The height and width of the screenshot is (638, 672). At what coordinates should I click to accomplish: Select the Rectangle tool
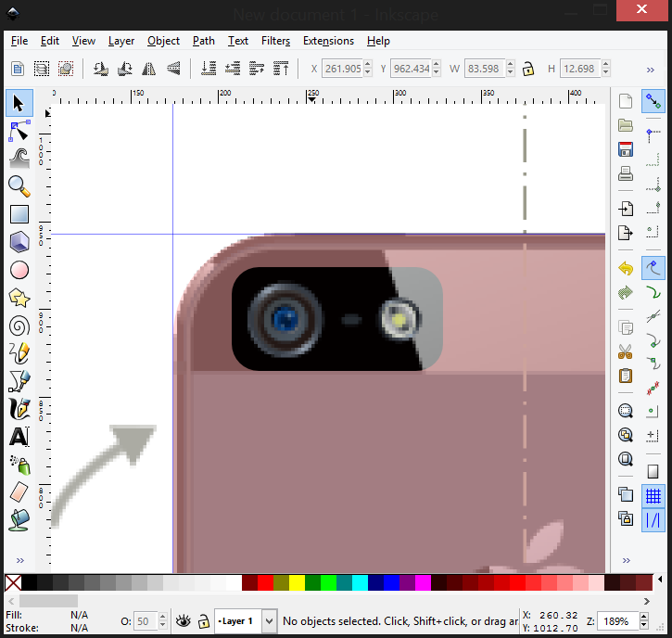tap(19, 214)
